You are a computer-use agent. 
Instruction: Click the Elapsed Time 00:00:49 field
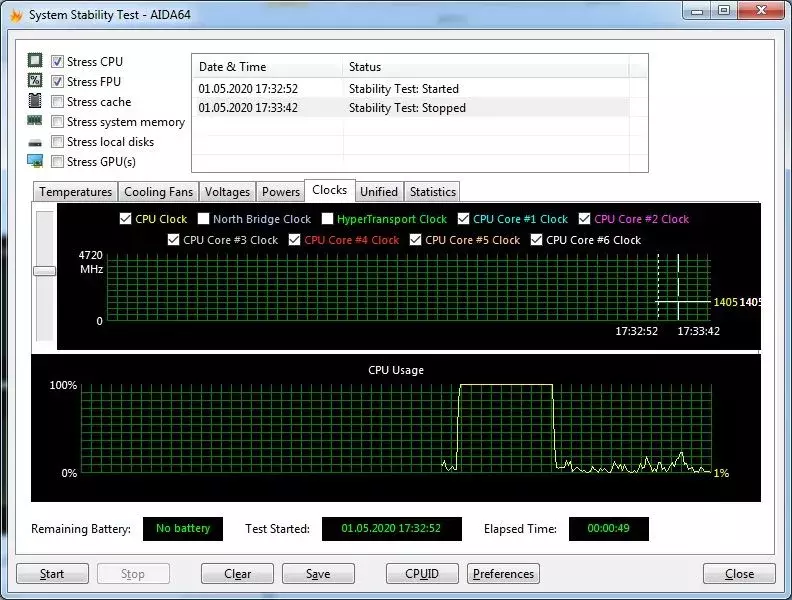tap(609, 529)
